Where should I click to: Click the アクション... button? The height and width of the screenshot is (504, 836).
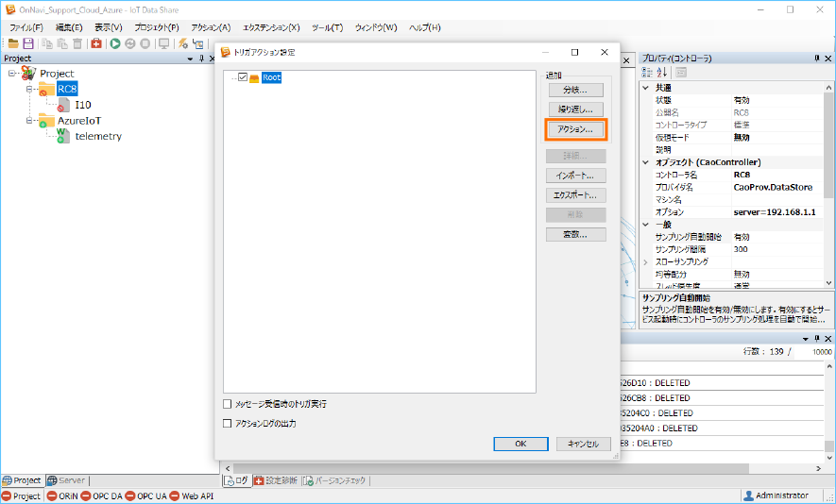575,128
